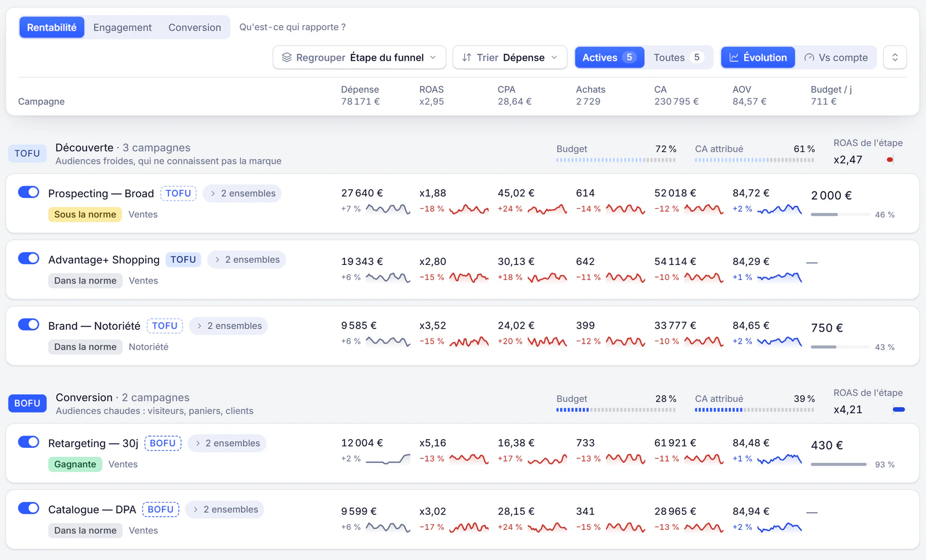Viewport: 926px width, 560px height.
Task: Click the layers icon in Regrouper control
Action: (x=286, y=57)
